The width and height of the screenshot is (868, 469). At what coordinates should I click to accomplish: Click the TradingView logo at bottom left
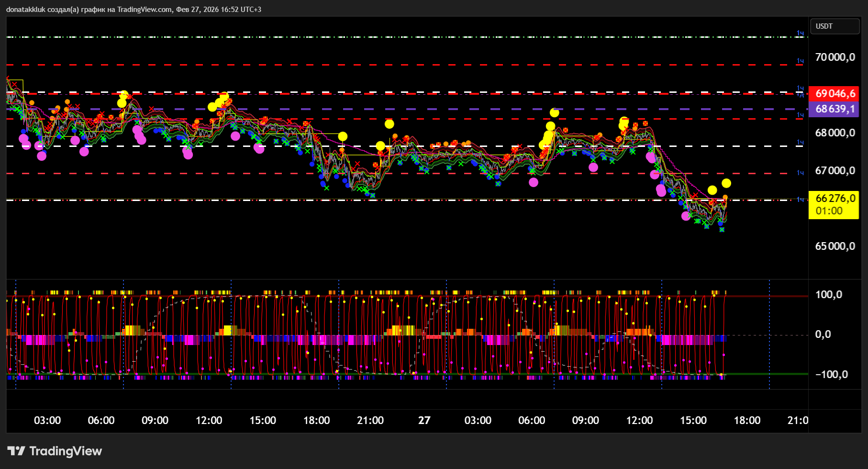[55, 451]
